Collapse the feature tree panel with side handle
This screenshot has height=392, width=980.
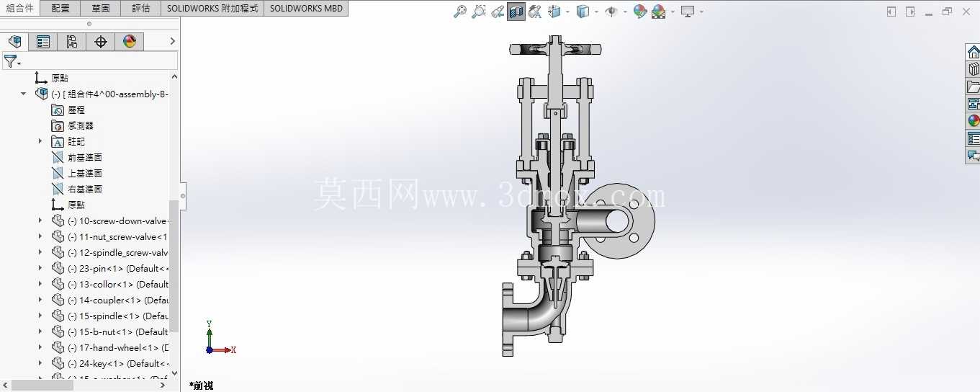coord(183,196)
